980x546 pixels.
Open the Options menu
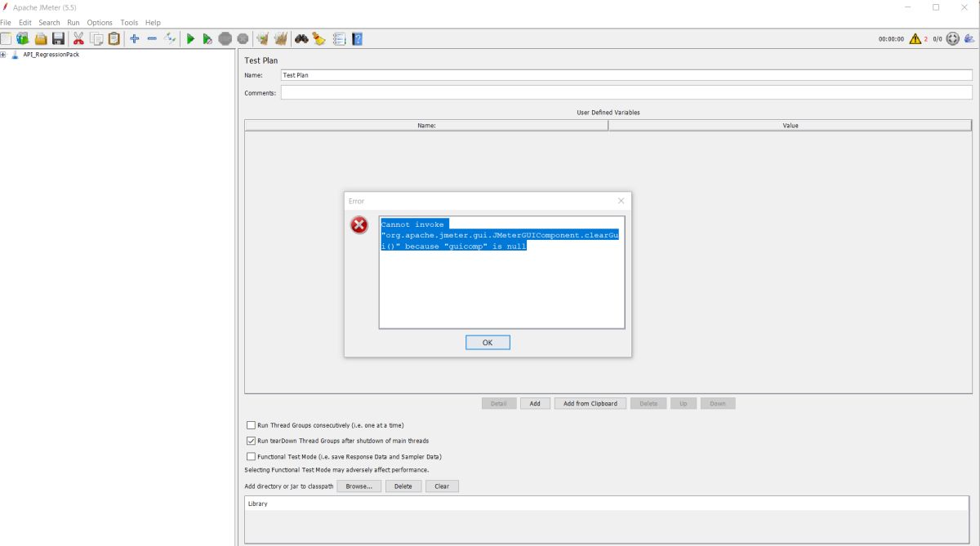point(100,22)
